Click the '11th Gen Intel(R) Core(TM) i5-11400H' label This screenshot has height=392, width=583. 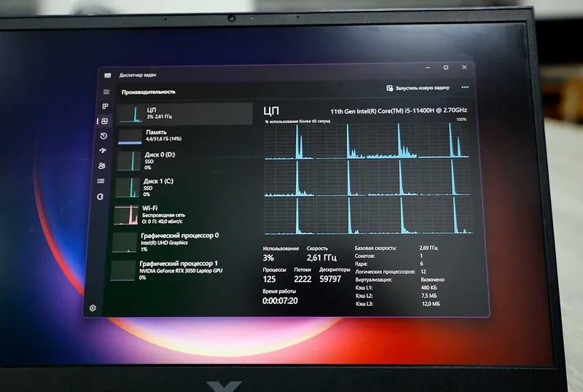(x=399, y=111)
